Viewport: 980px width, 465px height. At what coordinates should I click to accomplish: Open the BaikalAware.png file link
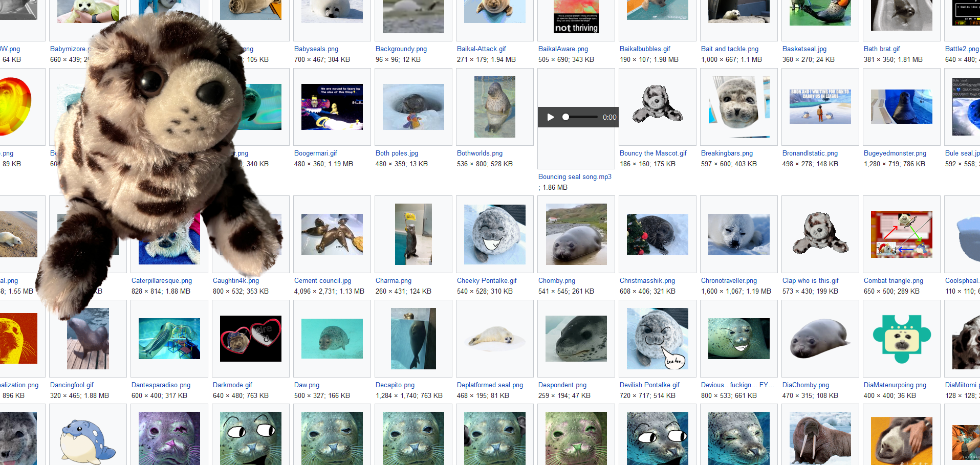pyautogui.click(x=562, y=49)
